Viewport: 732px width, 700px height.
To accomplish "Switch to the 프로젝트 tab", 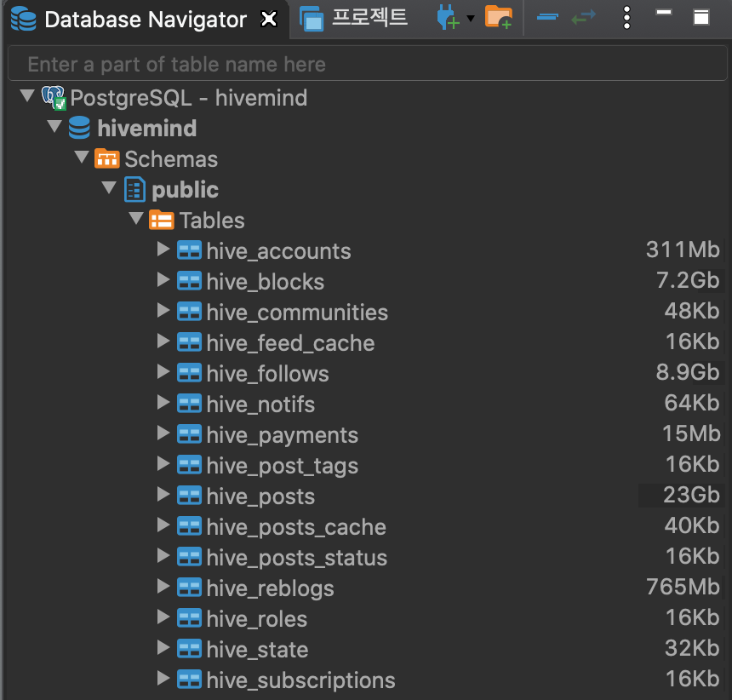I will coord(356,19).
